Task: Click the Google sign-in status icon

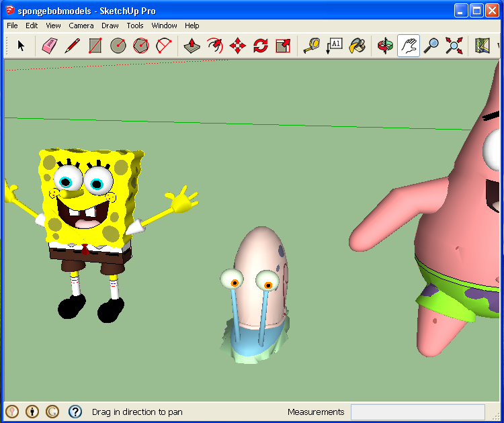Action: (52, 412)
